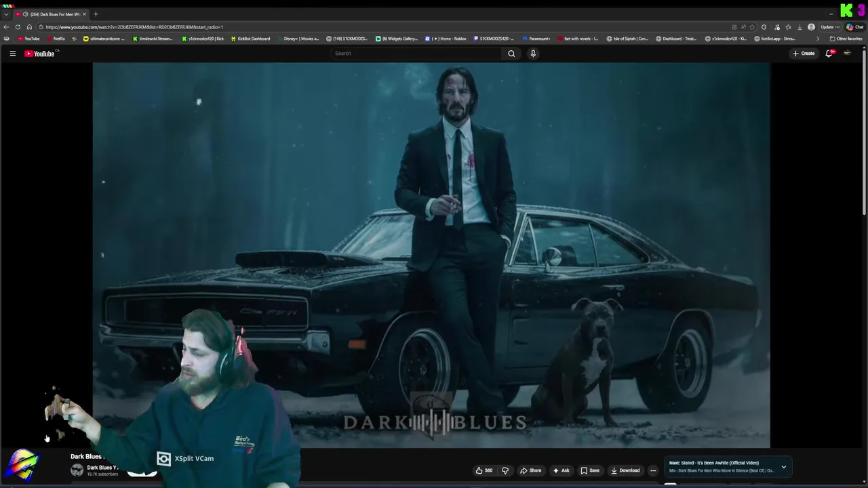
Task: Open Disney+ | Movies bookmark
Action: tap(298, 39)
